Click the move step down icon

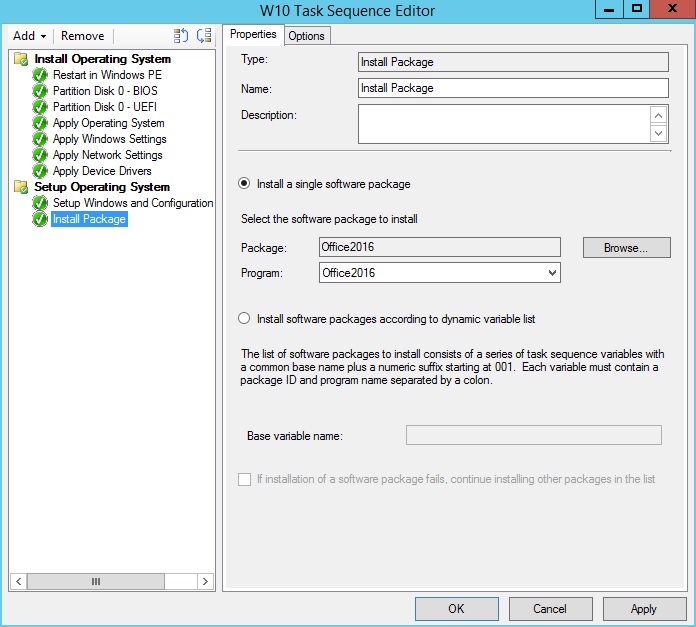click(x=203, y=36)
